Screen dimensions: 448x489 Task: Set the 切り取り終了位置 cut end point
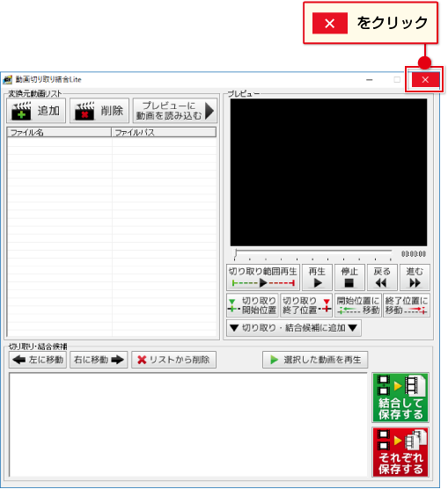[x=306, y=305]
